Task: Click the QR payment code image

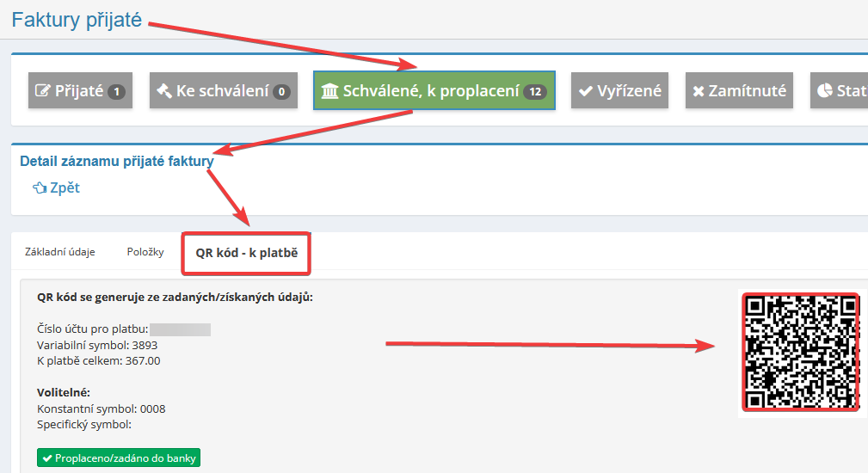Action: [x=800, y=353]
